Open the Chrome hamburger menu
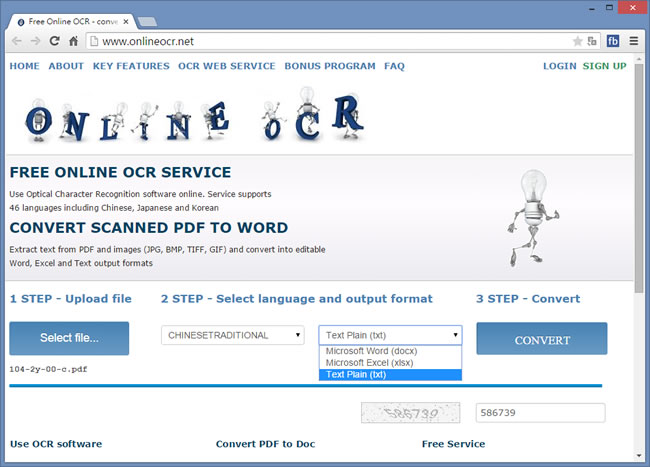The height and width of the screenshot is (467, 650). coord(634,41)
